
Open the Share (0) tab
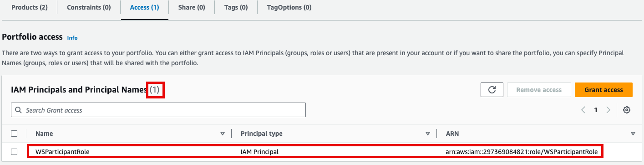click(x=191, y=8)
